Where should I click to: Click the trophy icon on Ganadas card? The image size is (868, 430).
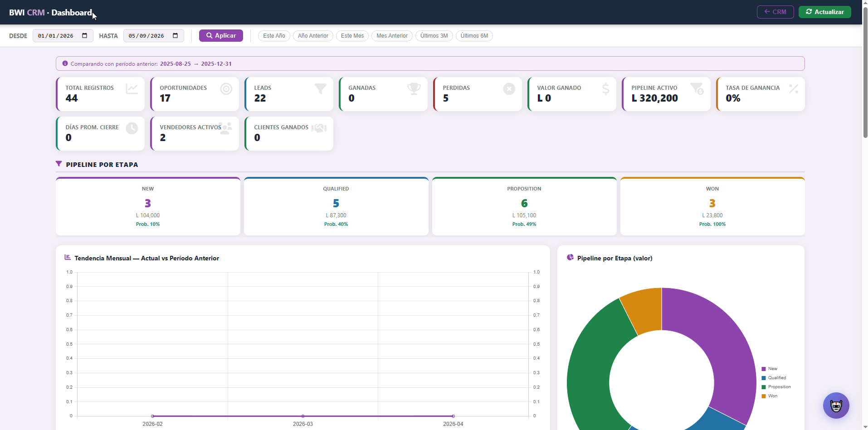point(414,89)
